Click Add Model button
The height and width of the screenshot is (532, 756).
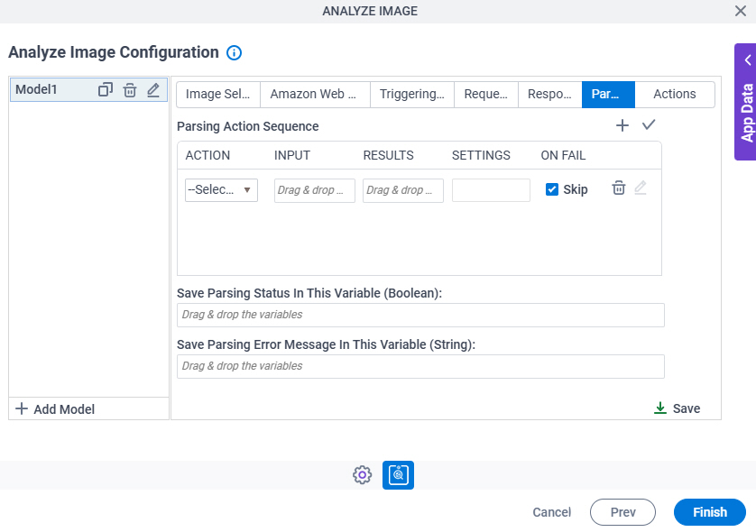pyautogui.click(x=55, y=409)
